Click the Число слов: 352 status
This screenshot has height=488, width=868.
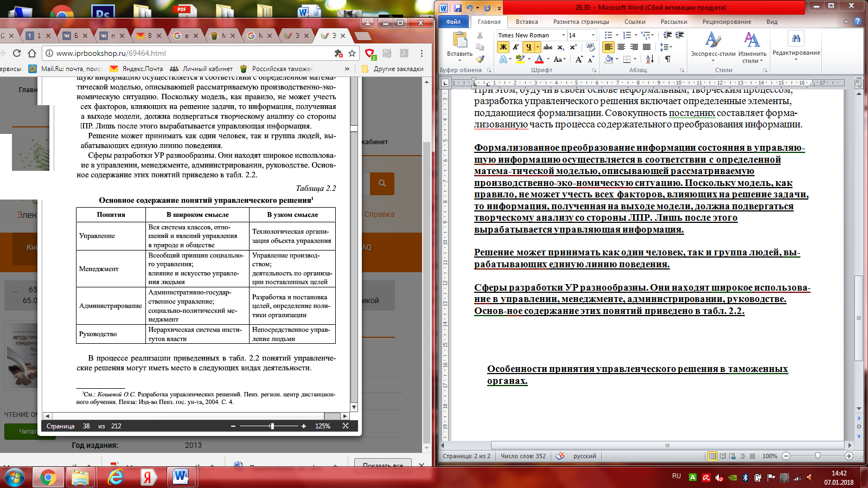click(x=523, y=456)
